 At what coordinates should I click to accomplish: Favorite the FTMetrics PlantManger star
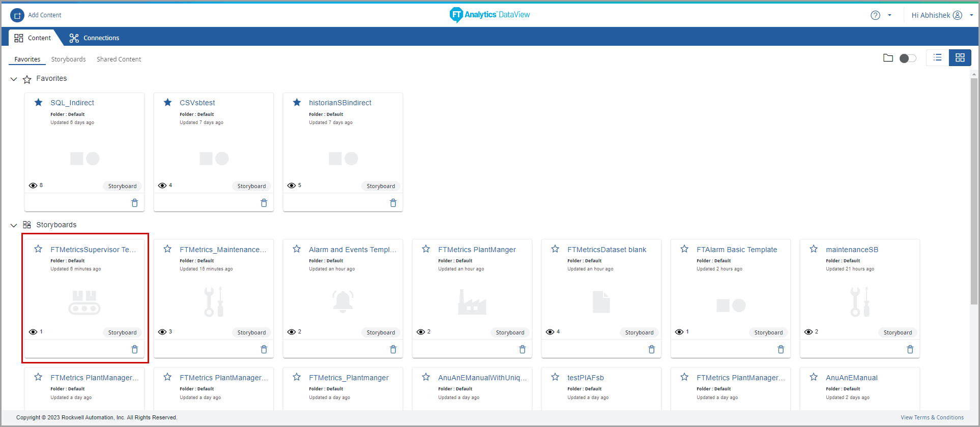426,249
